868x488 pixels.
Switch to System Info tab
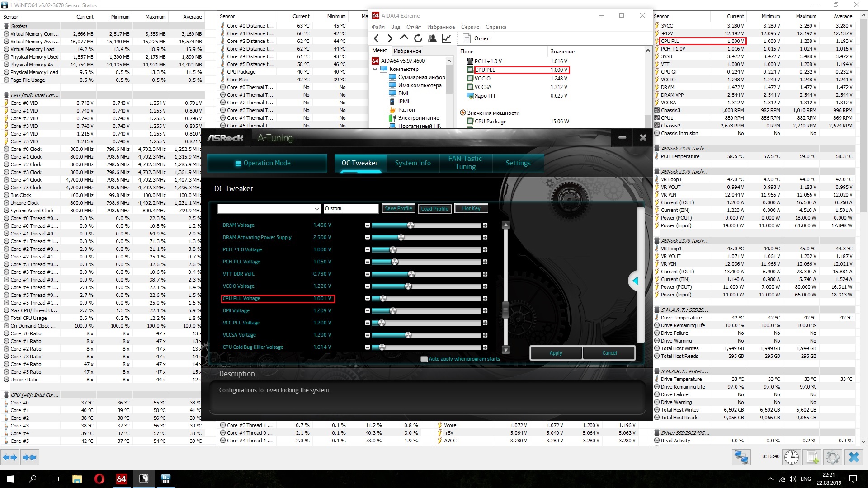click(x=412, y=163)
